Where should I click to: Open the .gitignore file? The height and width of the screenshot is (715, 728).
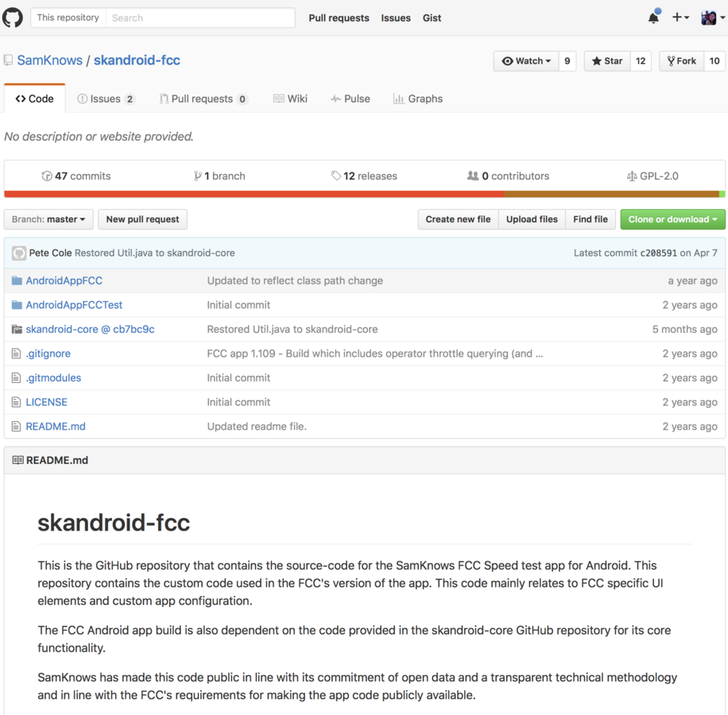coord(48,354)
